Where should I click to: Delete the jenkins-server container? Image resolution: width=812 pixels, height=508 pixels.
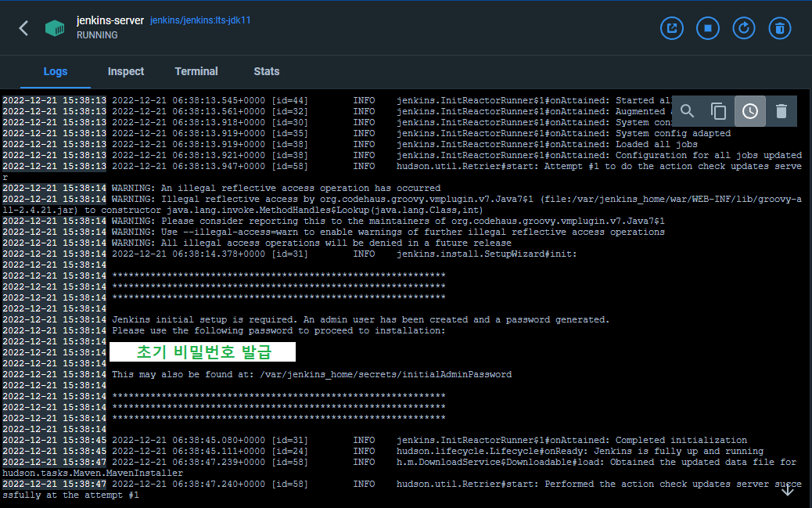click(780, 28)
